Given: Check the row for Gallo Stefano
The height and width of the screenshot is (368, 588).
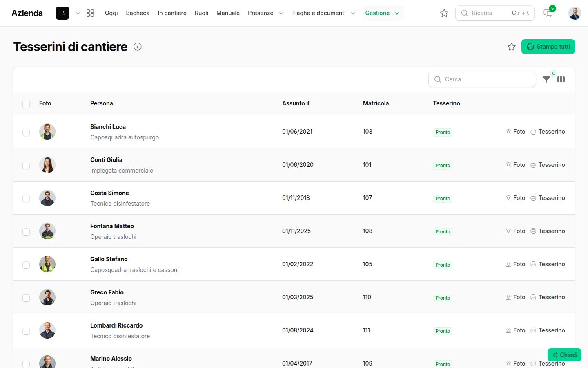Looking at the screenshot, I should coord(26,265).
